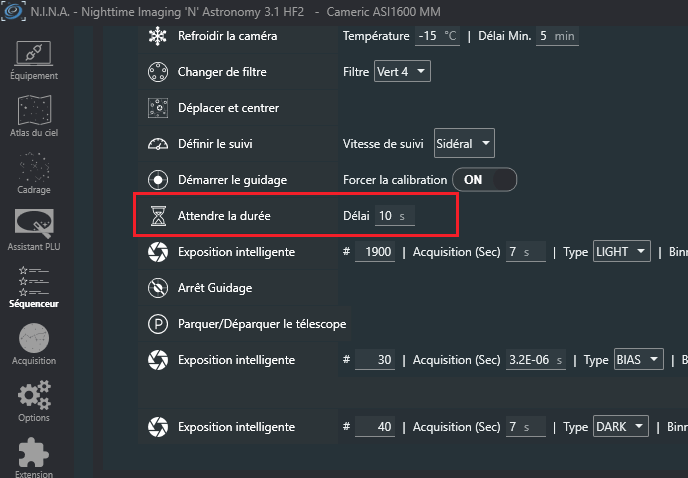Screen dimensions: 688x478
Task: Click the Délai 10 s input field
Action: coord(394,216)
